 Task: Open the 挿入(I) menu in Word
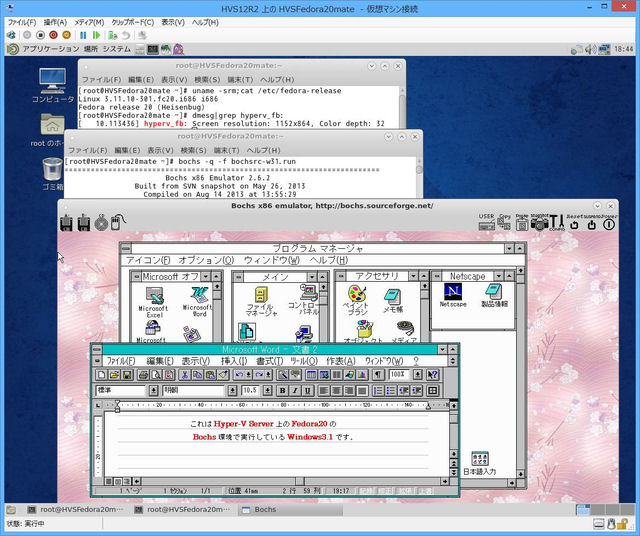tap(234, 361)
